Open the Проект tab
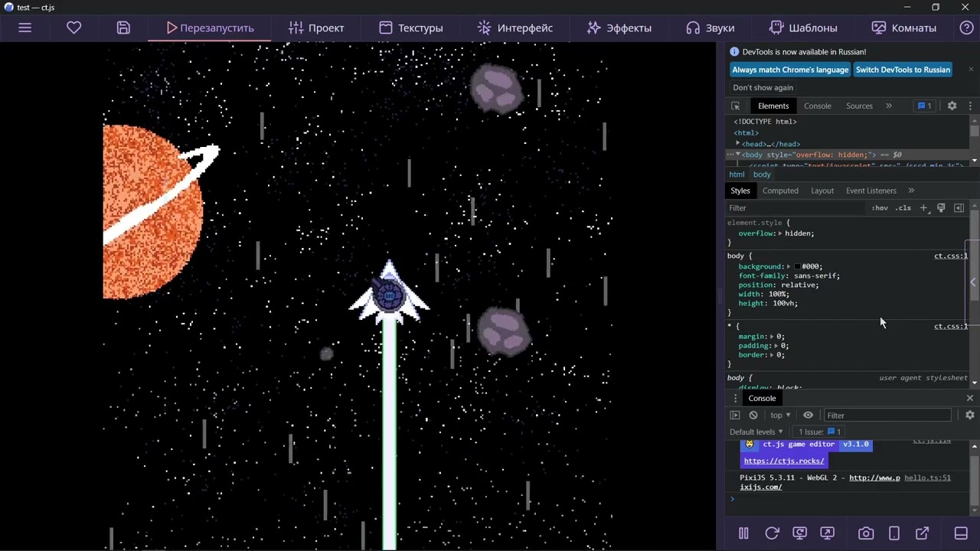Image resolution: width=980 pixels, height=551 pixels. pyautogui.click(x=316, y=28)
